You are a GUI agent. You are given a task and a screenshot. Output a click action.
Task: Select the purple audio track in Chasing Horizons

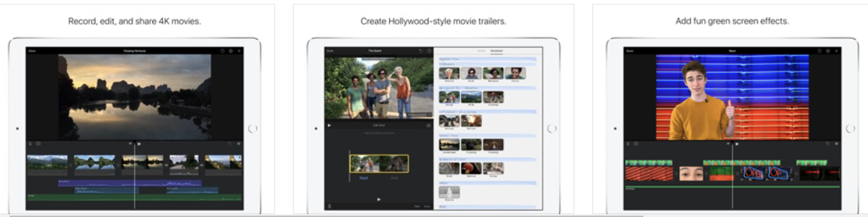pos(130,183)
